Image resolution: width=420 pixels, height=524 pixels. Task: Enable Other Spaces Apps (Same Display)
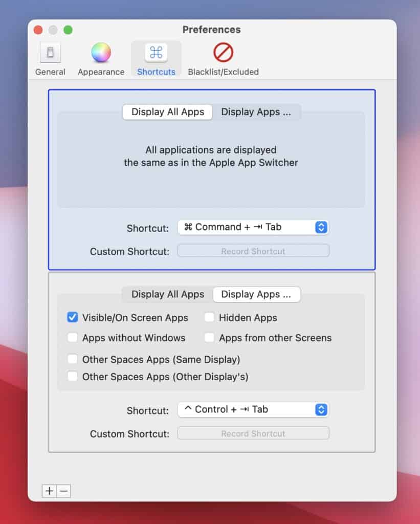[73, 359]
